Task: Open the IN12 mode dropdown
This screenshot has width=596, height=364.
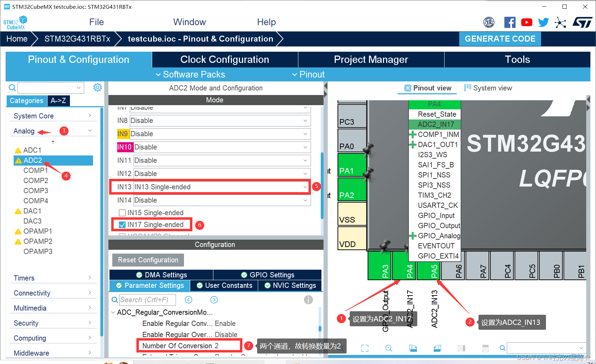Action: pyautogui.click(x=222, y=174)
